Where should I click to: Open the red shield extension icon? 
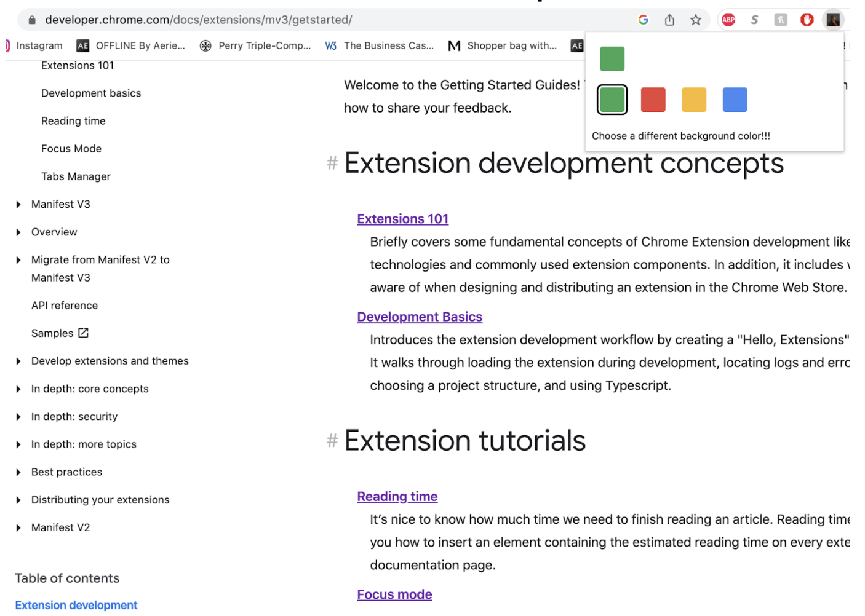click(x=807, y=20)
